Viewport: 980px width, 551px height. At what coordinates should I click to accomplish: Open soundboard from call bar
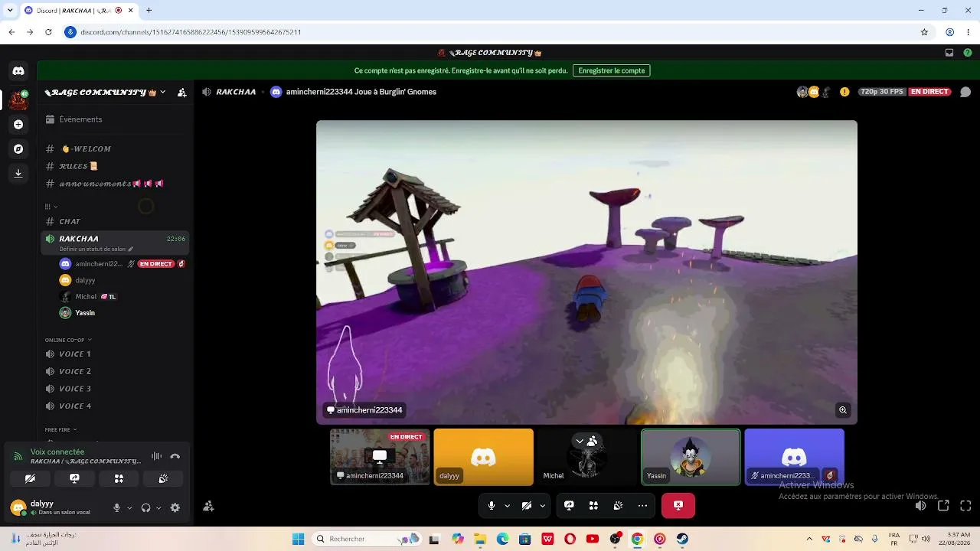click(x=618, y=506)
